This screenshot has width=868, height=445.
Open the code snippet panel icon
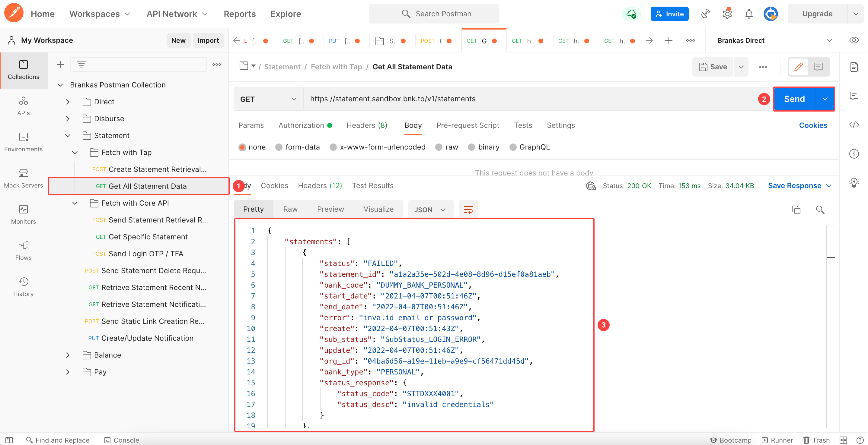pyautogui.click(x=854, y=125)
